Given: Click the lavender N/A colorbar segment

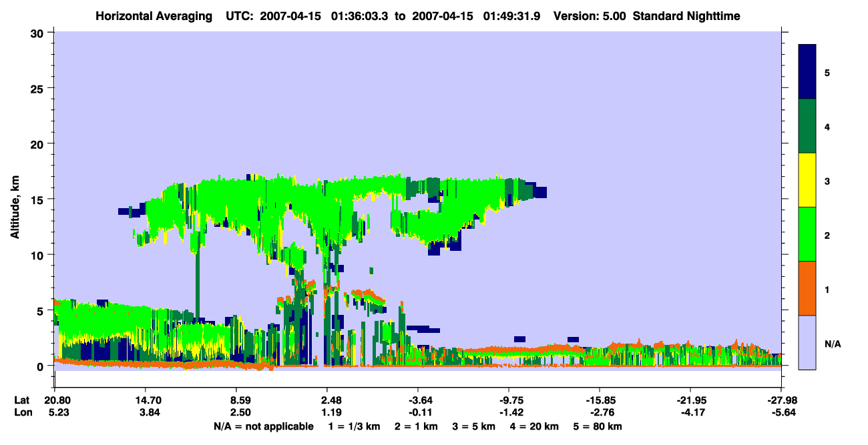Looking at the screenshot, I should (807, 342).
